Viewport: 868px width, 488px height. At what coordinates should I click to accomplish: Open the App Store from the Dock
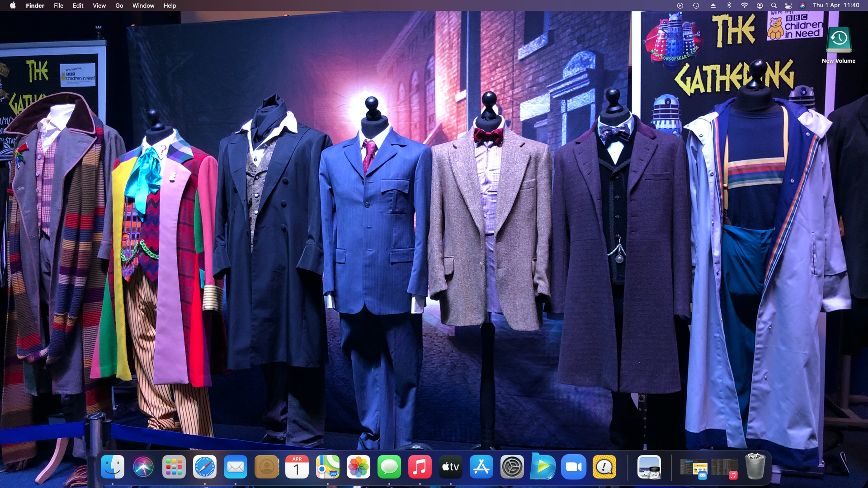click(481, 467)
